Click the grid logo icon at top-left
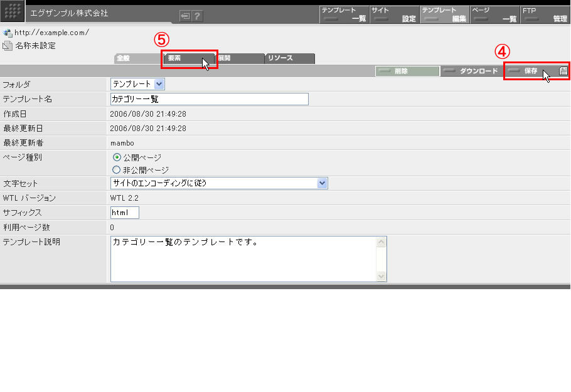Image resolution: width=571 pixels, height=392 pixels. pos(13,13)
